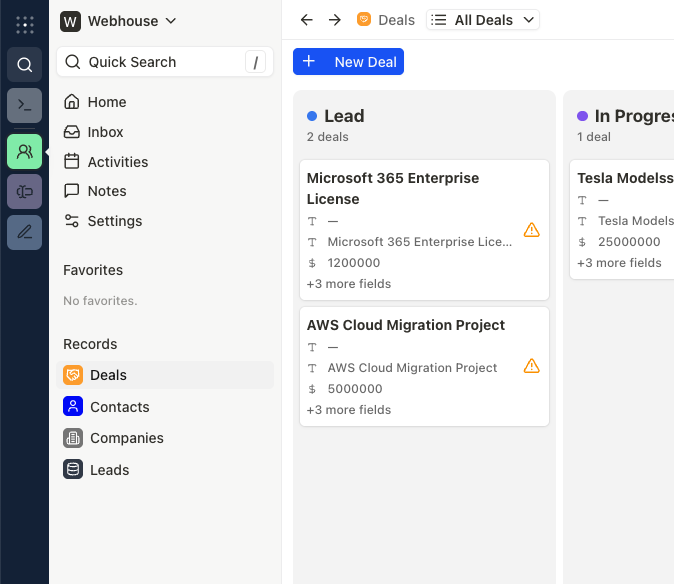Open AWS Cloud Migration Project card title
Screen dimensions: 674x584
406,325
